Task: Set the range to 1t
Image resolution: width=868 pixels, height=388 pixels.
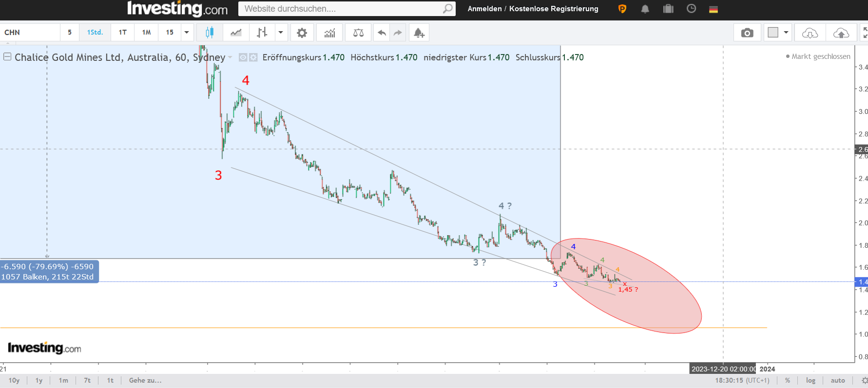Action: tap(110, 380)
